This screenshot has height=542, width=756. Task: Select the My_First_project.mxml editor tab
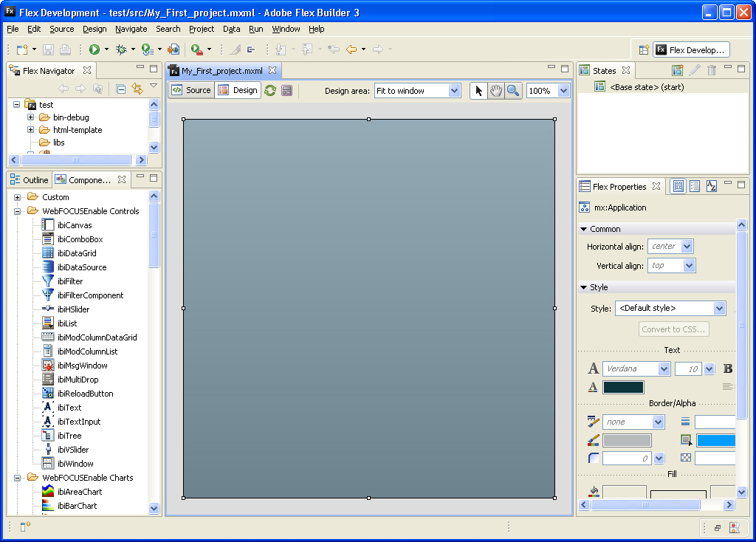(222, 71)
